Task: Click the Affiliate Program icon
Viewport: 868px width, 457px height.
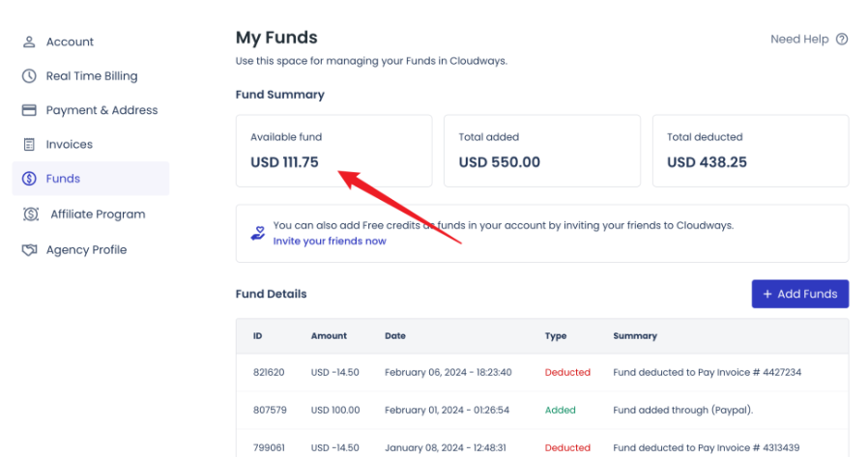Action: click(31, 214)
